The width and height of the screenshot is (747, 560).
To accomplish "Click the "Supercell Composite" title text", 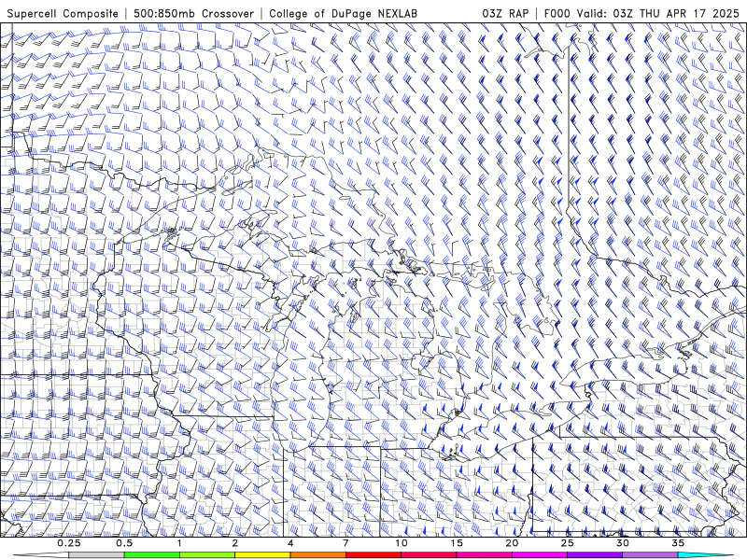I will tap(63, 13).
